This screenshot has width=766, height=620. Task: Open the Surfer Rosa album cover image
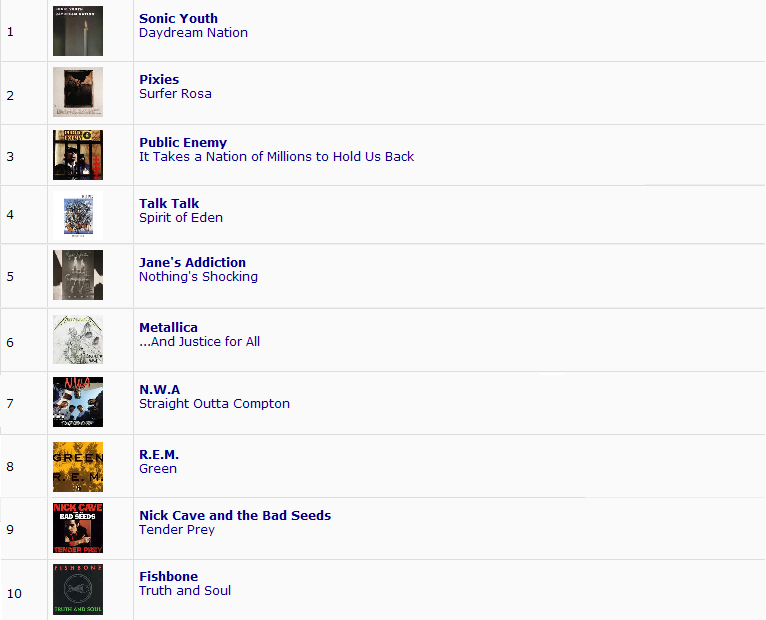[x=78, y=93]
